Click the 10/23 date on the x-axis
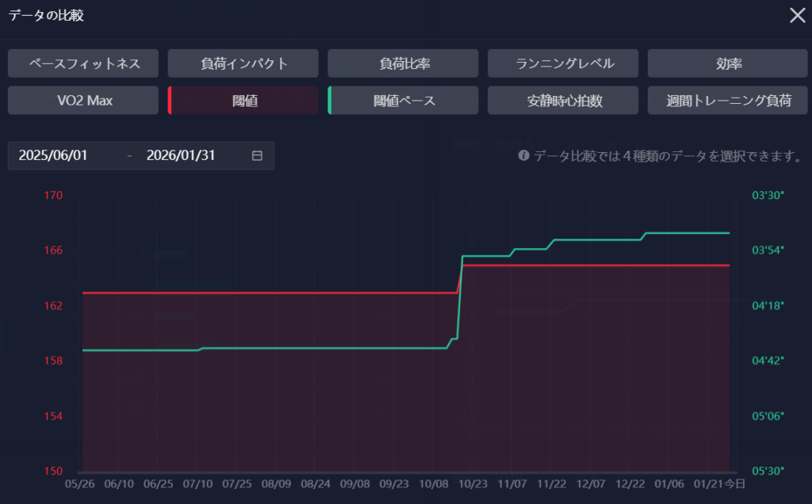The width and height of the screenshot is (812, 504). (473, 483)
